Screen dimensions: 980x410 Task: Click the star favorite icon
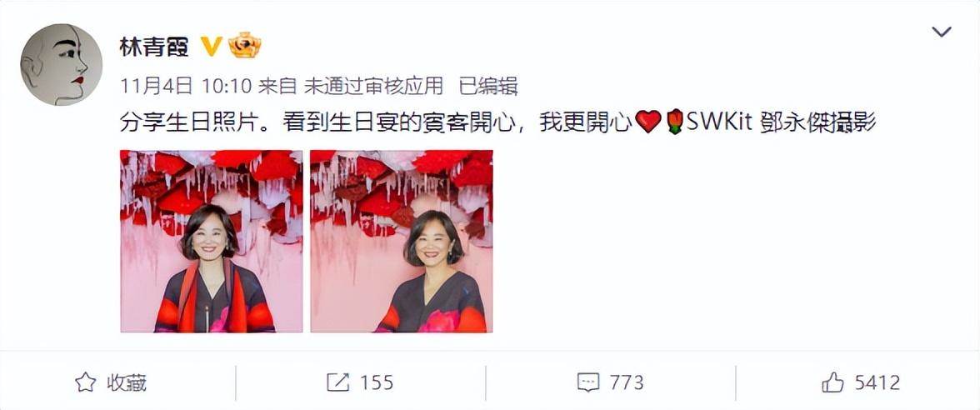pyautogui.click(x=86, y=382)
